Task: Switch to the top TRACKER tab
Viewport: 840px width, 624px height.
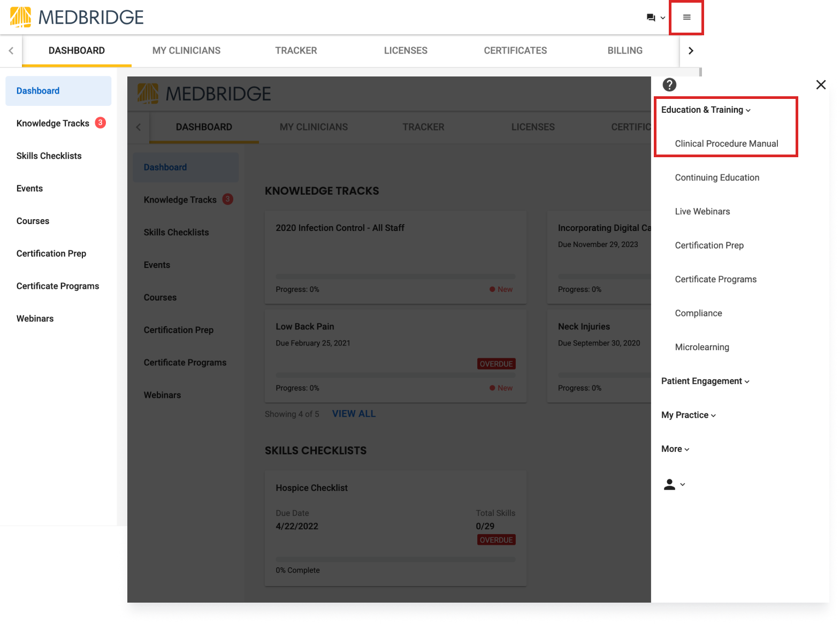Action: pos(296,51)
